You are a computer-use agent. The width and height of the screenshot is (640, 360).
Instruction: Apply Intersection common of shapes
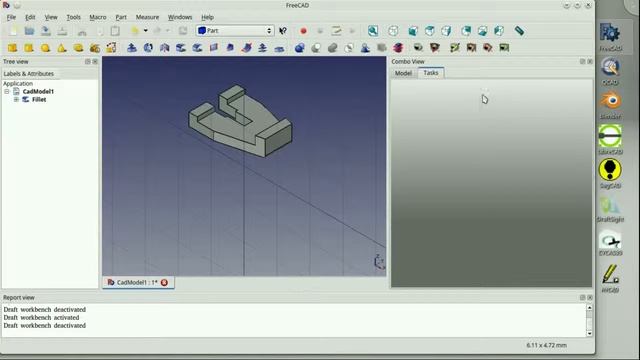[349, 48]
